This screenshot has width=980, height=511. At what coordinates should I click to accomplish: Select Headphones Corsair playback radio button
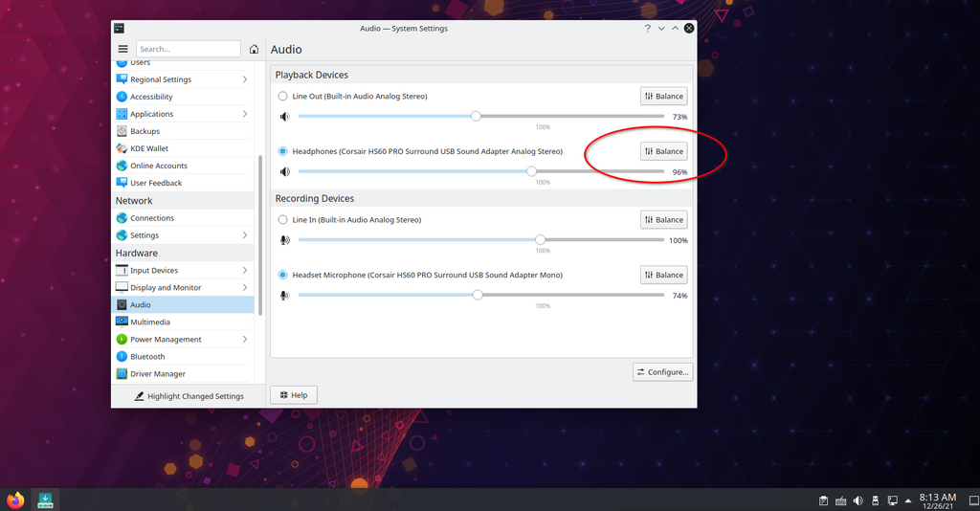[x=282, y=151]
